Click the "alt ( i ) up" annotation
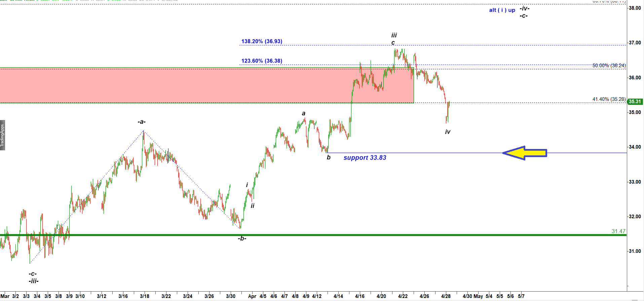Image resolution: width=644 pixels, height=301 pixels. click(502, 10)
